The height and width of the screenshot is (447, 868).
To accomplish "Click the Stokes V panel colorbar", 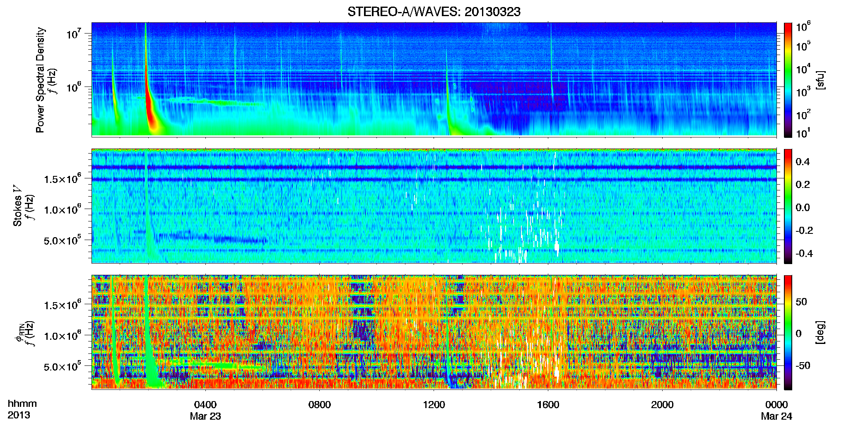I will click(788, 206).
